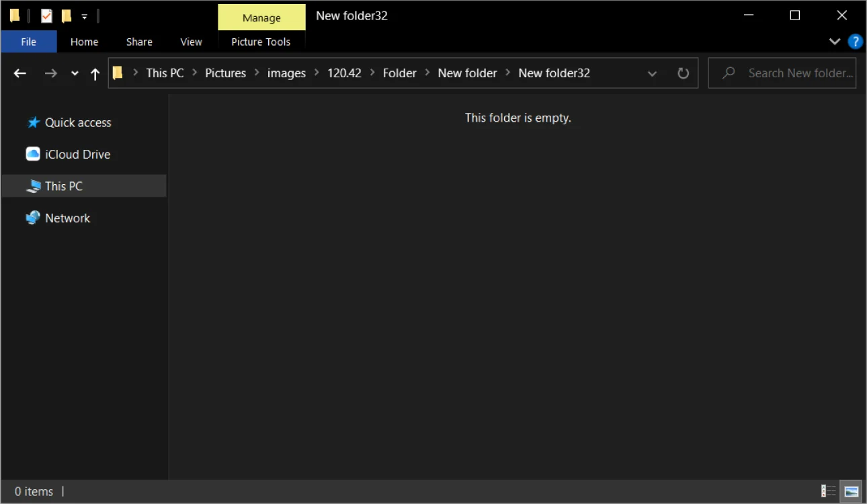The height and width of the screenshot is (504, 867).
Task: Click the title bar folder system icon
Action: (15, 15)
